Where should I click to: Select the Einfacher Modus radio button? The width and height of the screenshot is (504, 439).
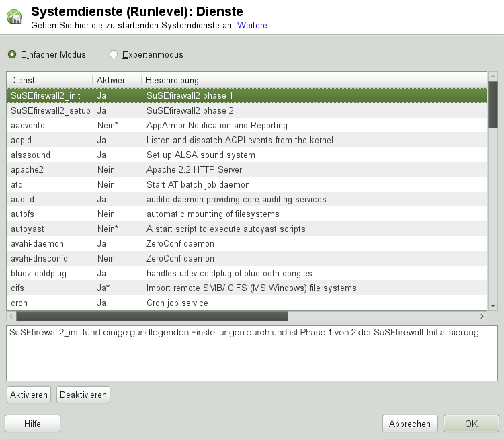(x=11, y=54)
